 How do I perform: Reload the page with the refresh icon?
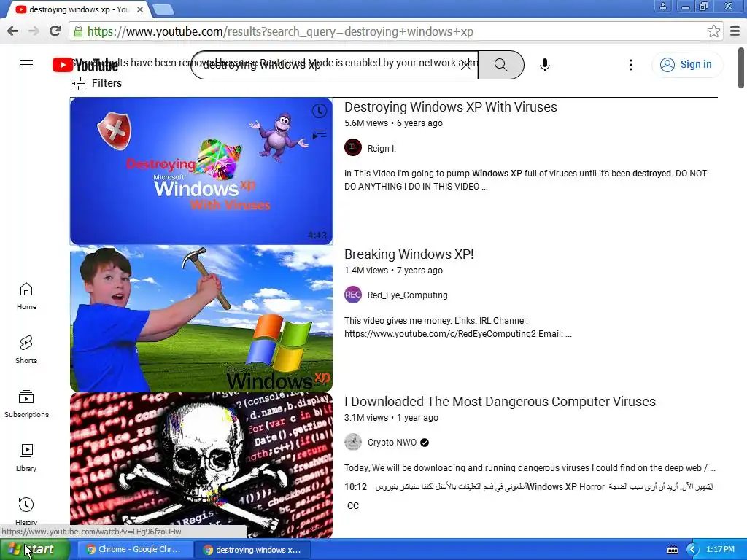click(55, 31)
